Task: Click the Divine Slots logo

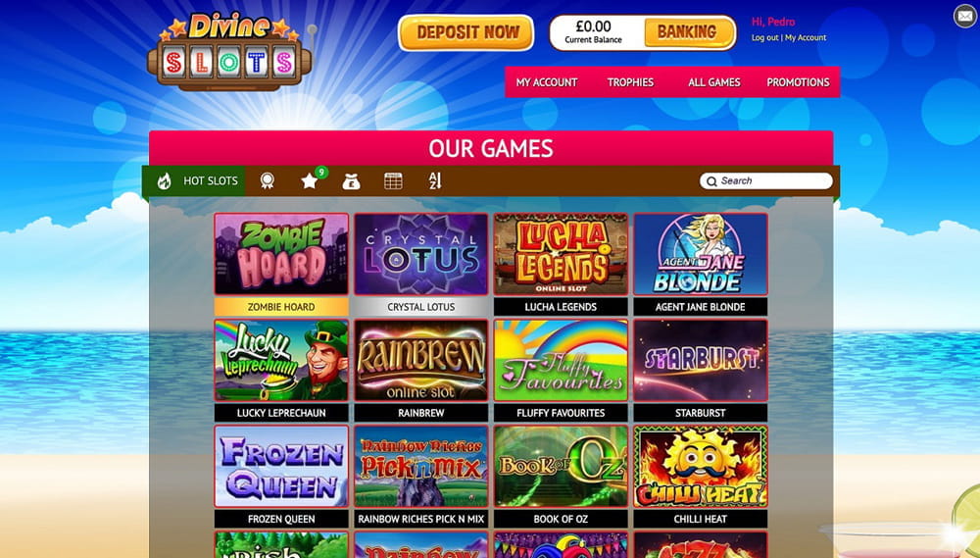Action: [x=229, y=53]
